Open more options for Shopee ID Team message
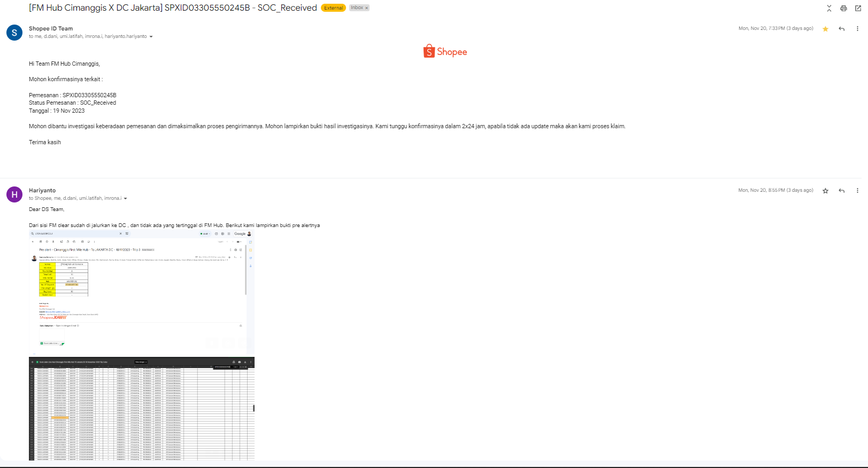This screenshot has width=868, height=468. point(857,29)
